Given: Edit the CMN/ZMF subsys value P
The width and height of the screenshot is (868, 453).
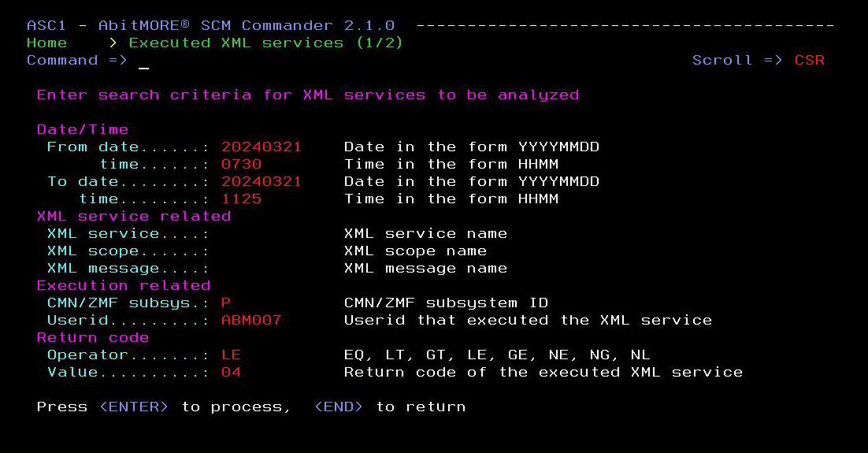Looking at the screenshot, I should [226, 303].
